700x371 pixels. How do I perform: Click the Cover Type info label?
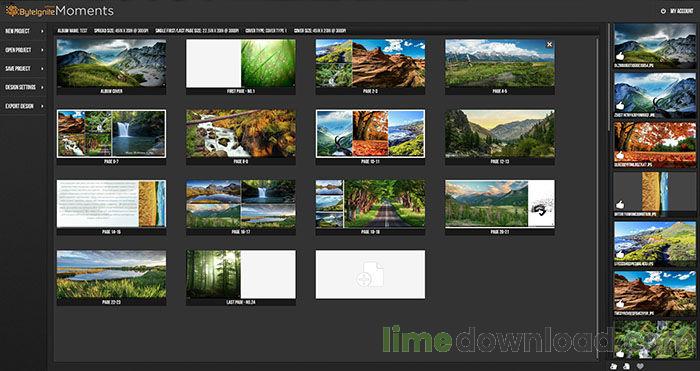click(266, 31)
